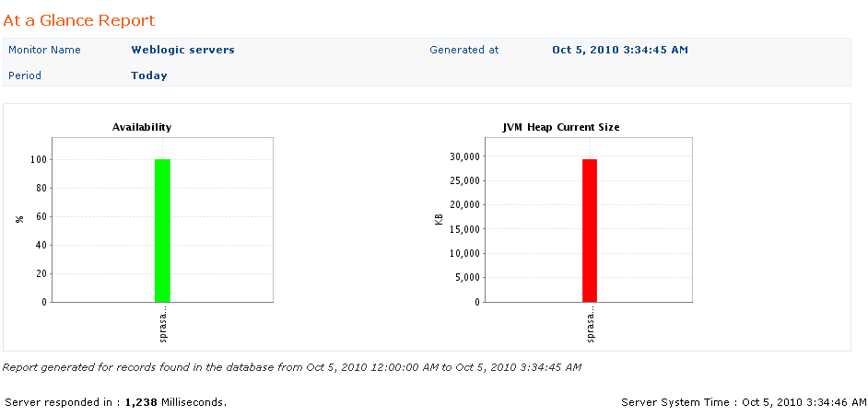The width and height of the screenshot is (868, 416).
Task: Click the '25,000' tick on JVM Heap axis
Action: (465, 180)
